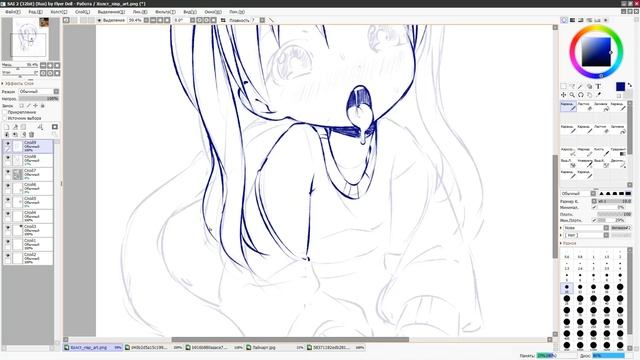Show the RGB sliders panel icon
Viewport: 640px width, 360px height.
coord(573,20)
